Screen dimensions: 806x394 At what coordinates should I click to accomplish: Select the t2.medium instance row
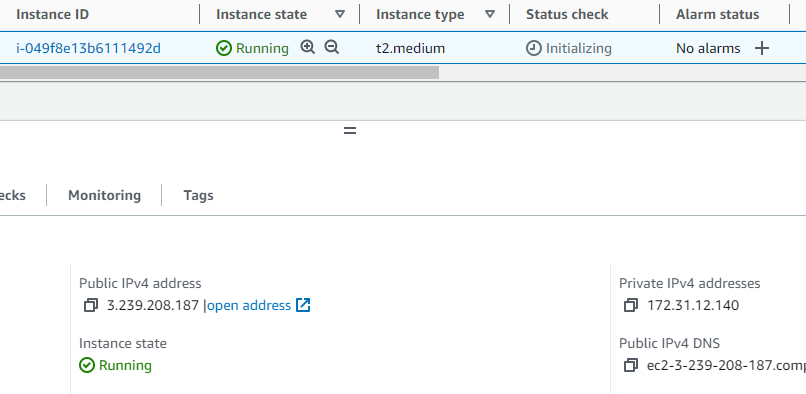click(x=403, y=48)
